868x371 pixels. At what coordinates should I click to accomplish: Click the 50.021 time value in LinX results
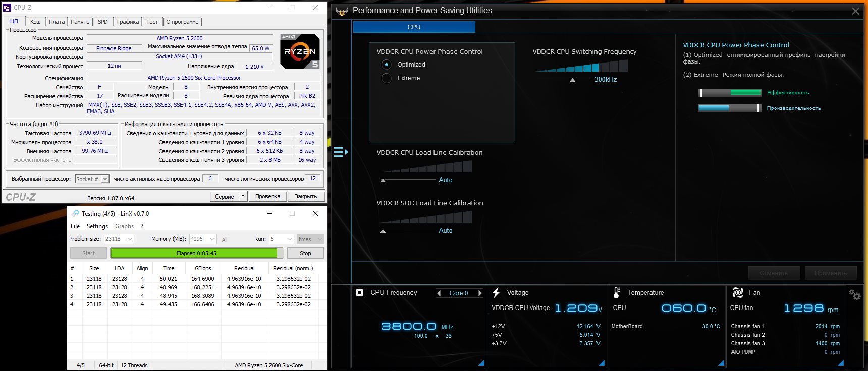click(169, 279)
